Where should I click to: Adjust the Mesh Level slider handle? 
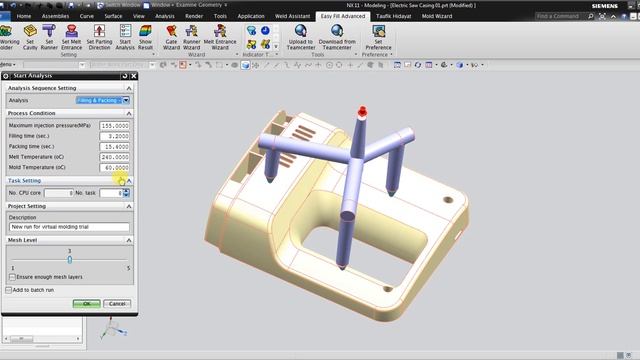click(x=70, y=260)
